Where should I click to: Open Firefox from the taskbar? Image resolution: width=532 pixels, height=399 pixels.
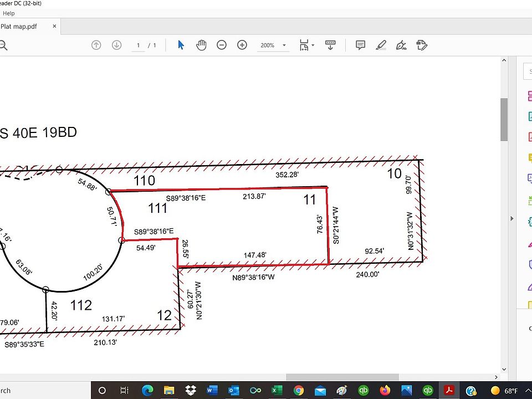point(385,390)
